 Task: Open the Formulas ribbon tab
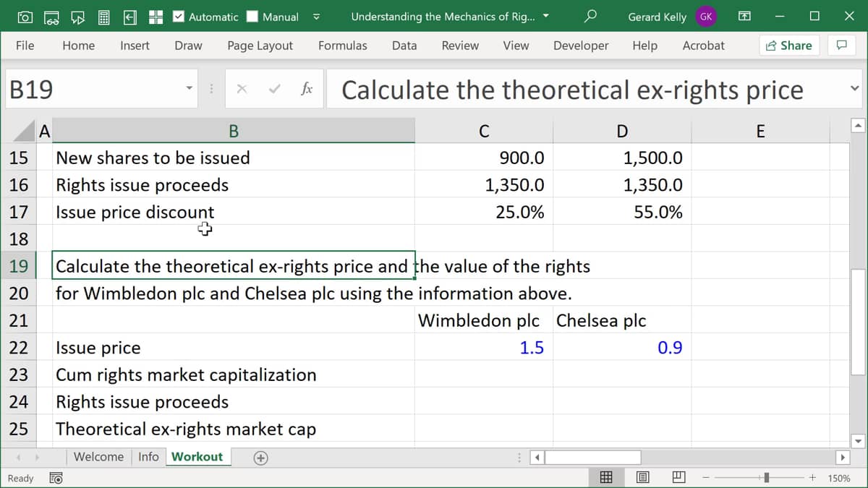[342, 45]
